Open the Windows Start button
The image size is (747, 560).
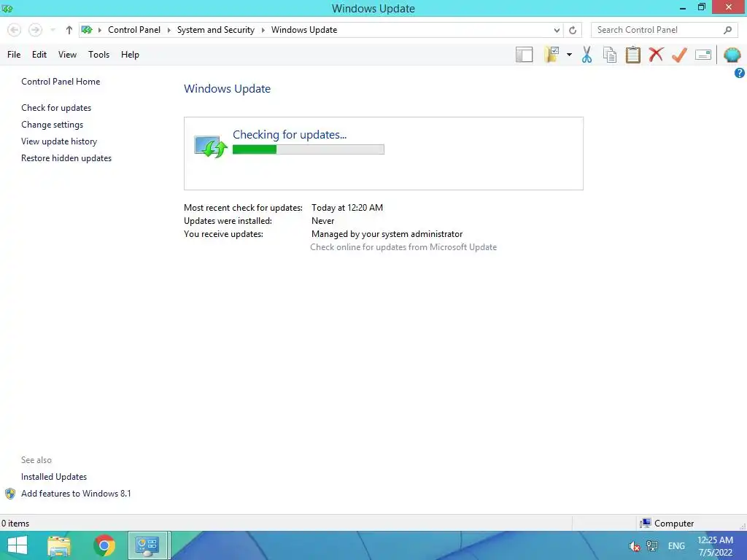[x=18, y=545]
